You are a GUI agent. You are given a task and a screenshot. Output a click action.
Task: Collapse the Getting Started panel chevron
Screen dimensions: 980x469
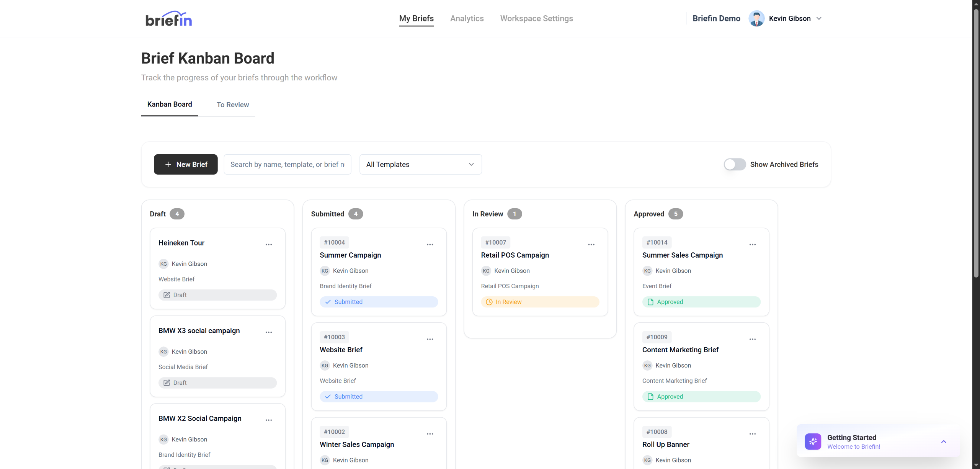pos(944,441)
